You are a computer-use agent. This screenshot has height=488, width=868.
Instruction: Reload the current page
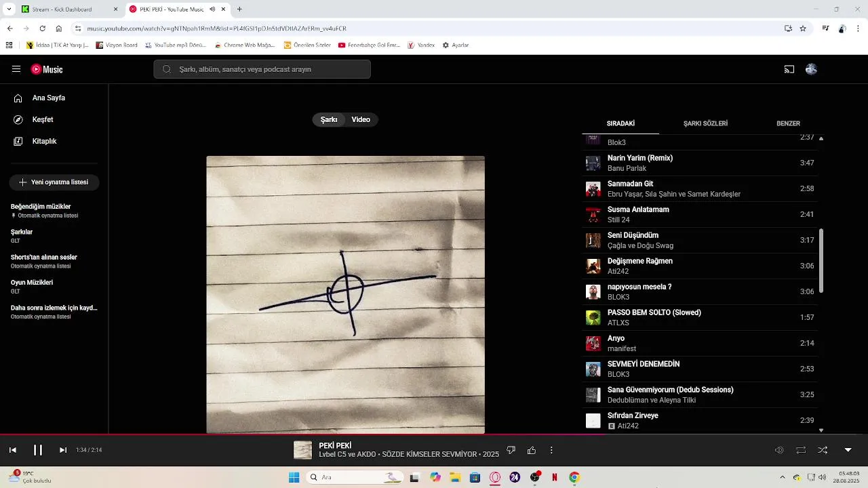pos(42,28)
